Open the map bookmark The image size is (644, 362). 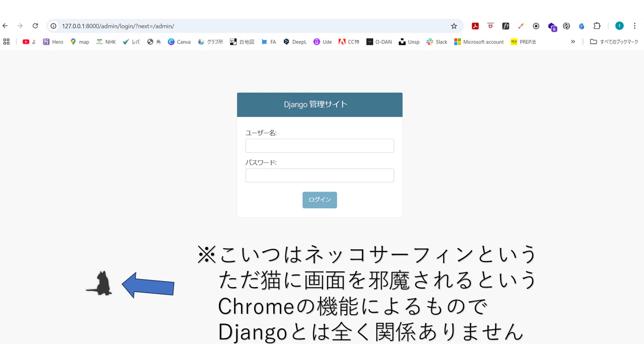click(79, 42)
